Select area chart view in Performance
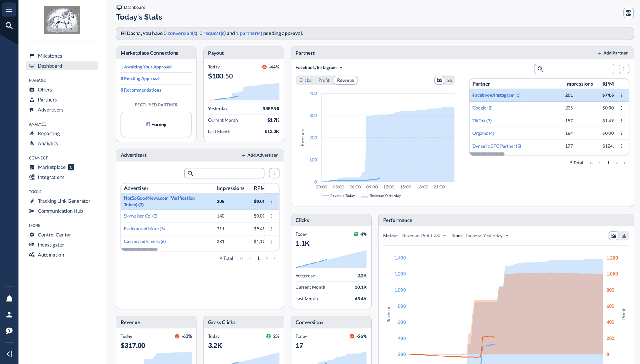This screenshot has height=364, width=640. pyautogui.click(x=614, y=236)
